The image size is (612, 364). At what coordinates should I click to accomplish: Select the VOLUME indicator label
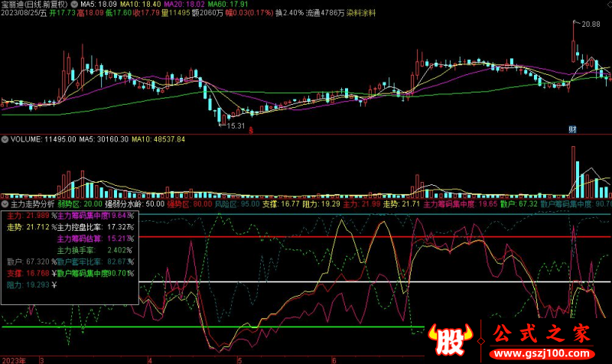25,140
